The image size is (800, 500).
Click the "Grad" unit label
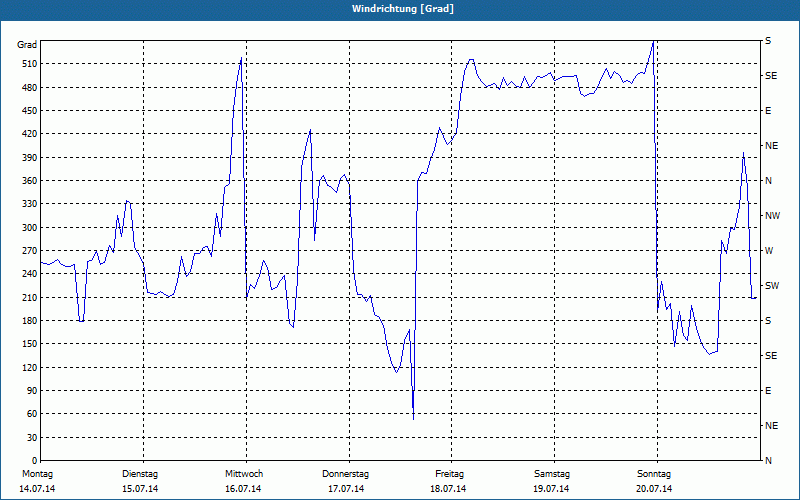(27, 45)
